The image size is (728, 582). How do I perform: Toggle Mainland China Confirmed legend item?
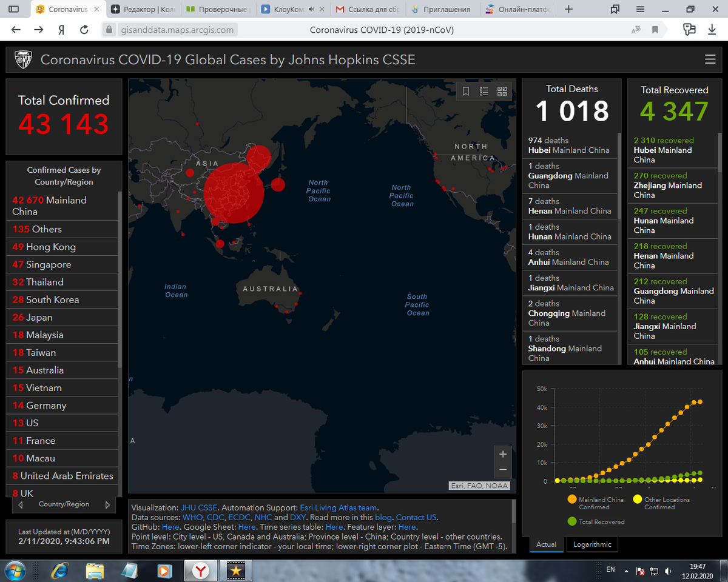pos(595,503)
